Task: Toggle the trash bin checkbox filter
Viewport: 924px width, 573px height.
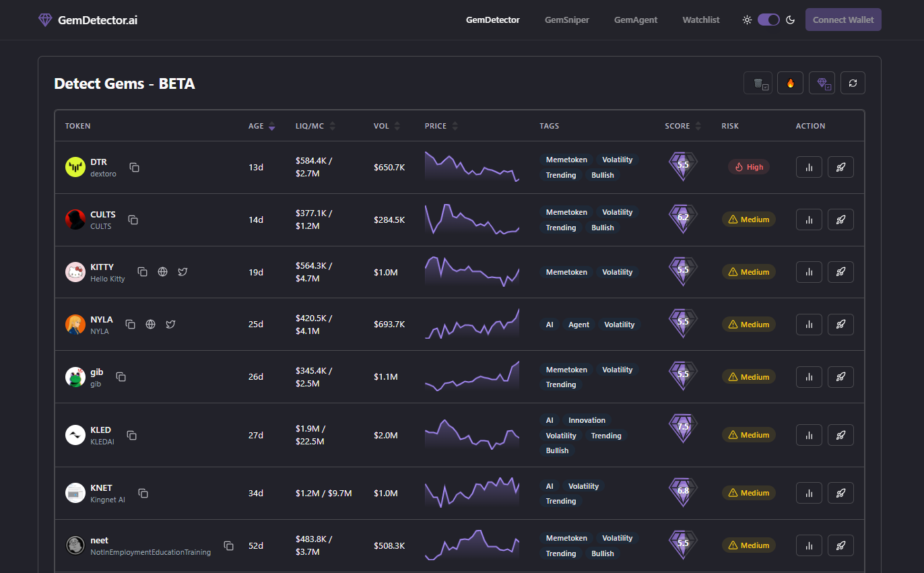Action: tap(758, 83)
